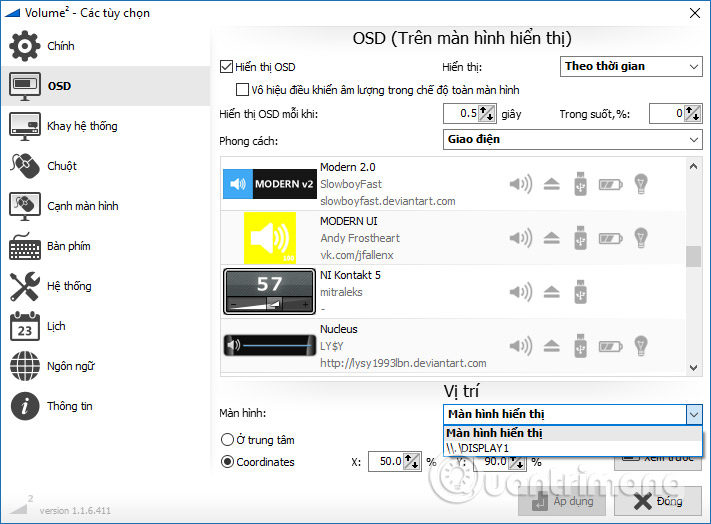Click vk.com/jfallenx text
The width and height of the screenshot is (711, 524).
point(357,255)
